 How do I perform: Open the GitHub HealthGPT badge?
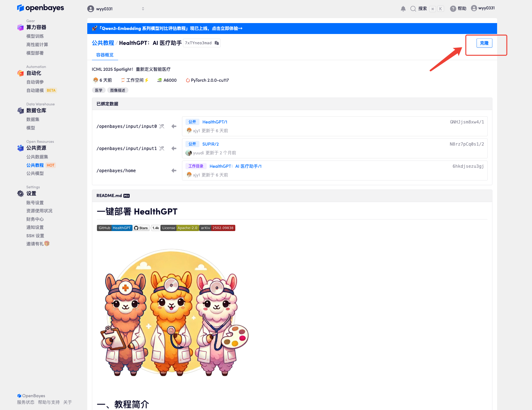tap(114, 228)
